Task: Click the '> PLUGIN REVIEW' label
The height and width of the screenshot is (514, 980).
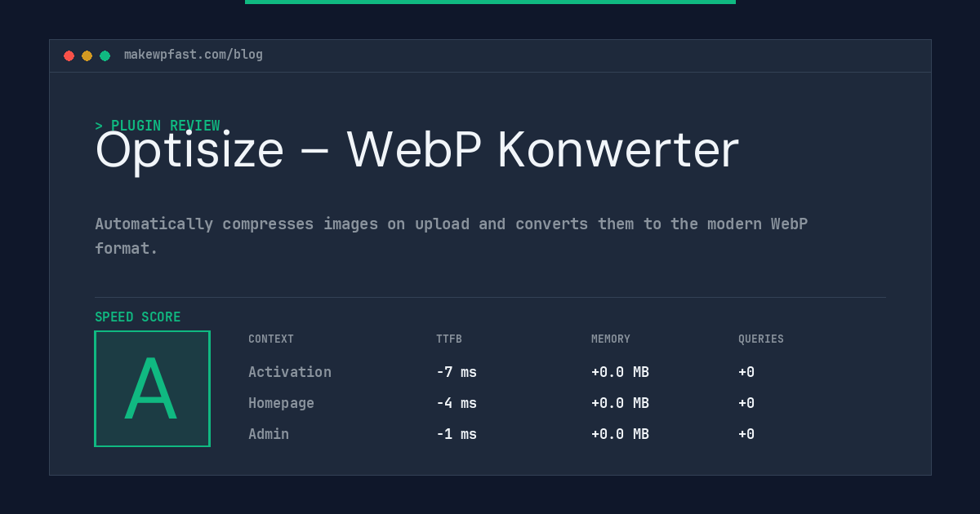Action: 158,126
